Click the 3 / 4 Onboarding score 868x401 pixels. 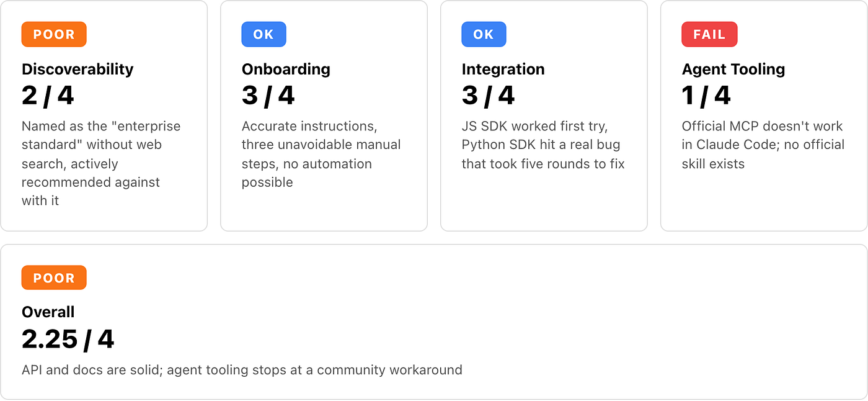tap(268, 96)
